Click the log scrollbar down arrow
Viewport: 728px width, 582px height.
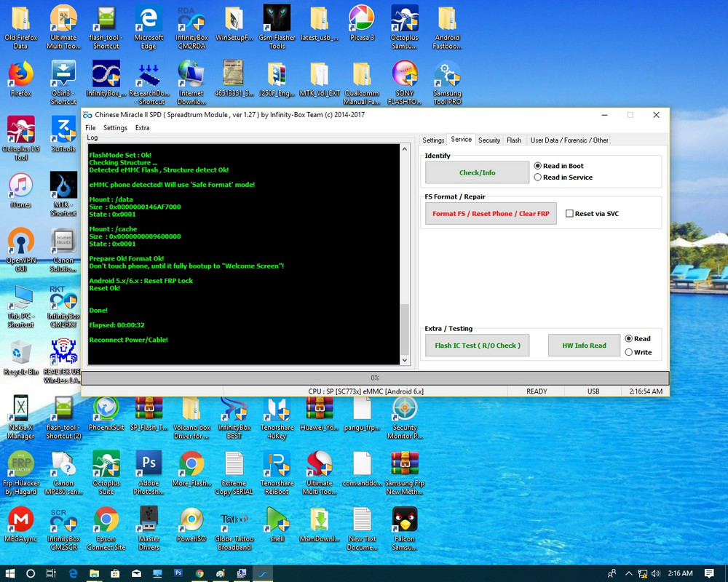point(404,360)
